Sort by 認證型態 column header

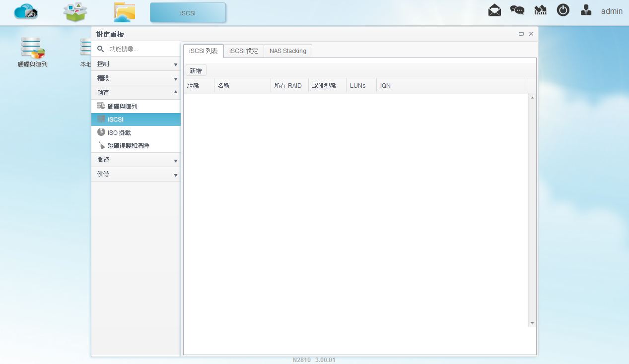pyautogui.click(x=328, y=86)
